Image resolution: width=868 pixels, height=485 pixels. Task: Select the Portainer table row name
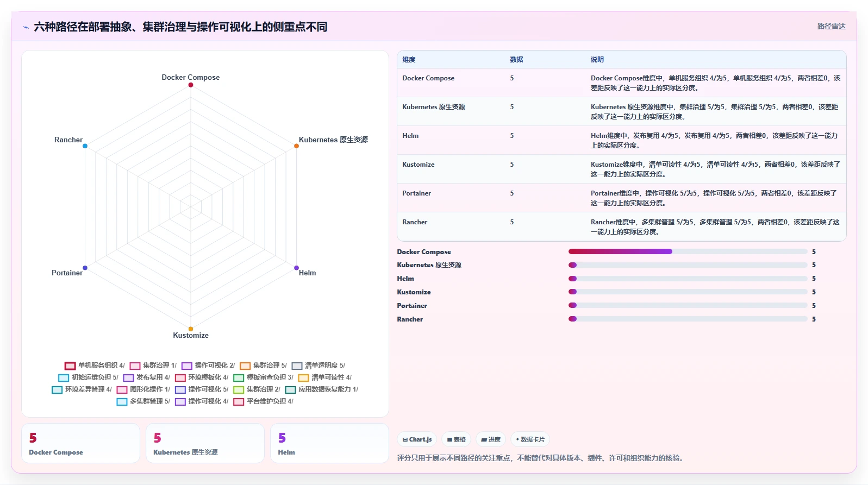click(416, 193)
